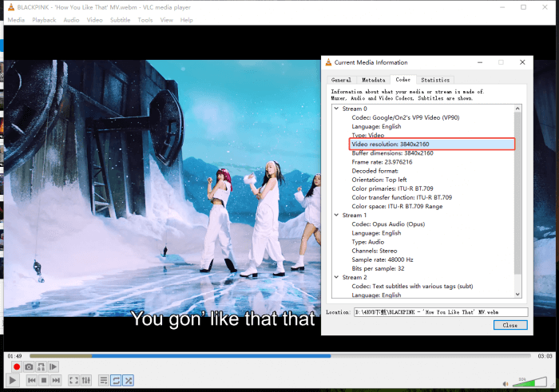
Task: Stop playback with the Stop button
Action: click(x=43, y=381)
